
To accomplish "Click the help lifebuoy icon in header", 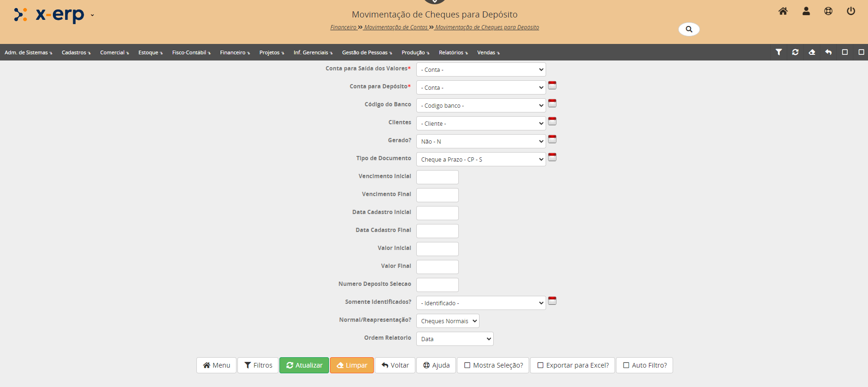I will pyautogui.click(x=828, y=11).
